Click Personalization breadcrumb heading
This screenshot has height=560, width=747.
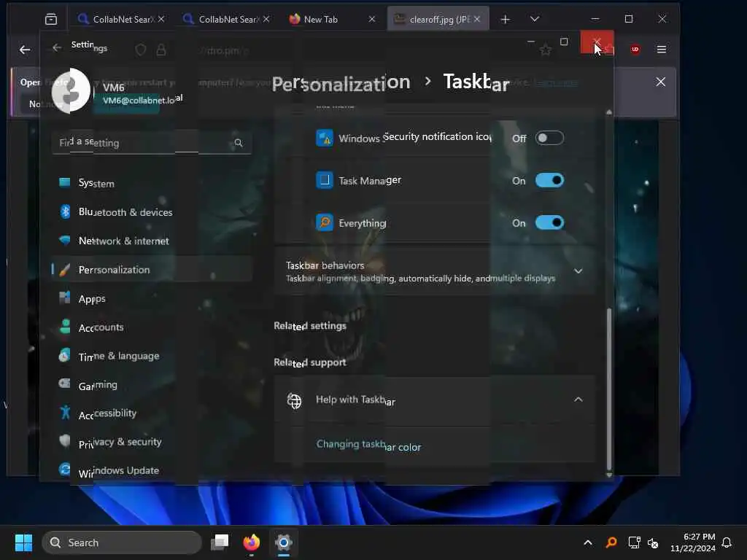(341, 83)
